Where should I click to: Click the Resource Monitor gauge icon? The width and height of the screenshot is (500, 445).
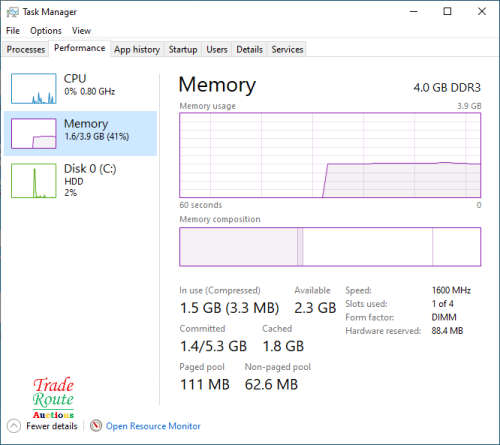[96, 426]
